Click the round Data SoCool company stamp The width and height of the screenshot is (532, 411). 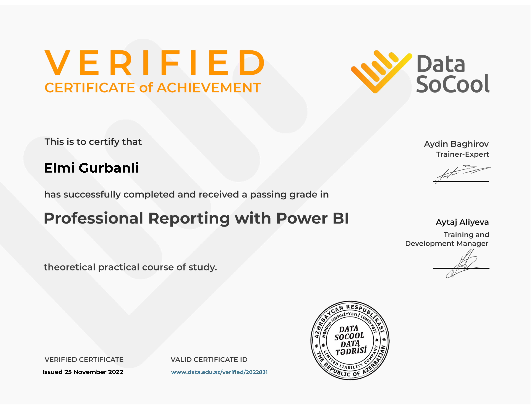click(350, 340)
